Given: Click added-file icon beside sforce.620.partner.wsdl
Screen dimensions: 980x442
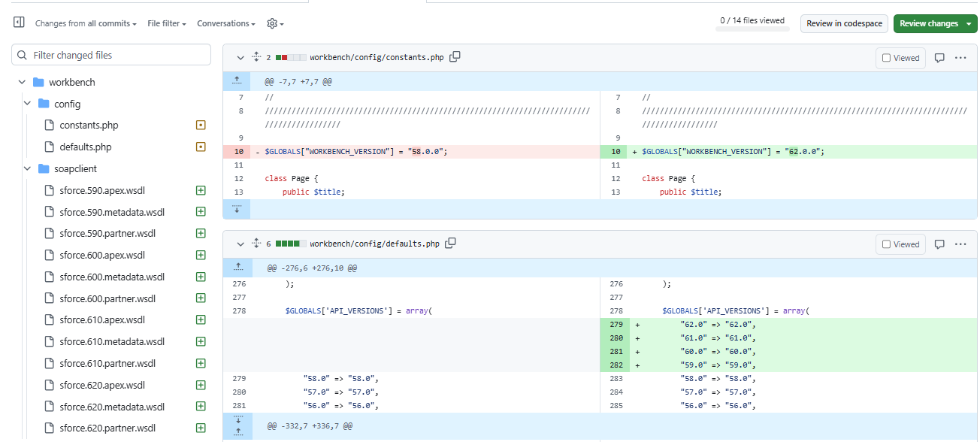Looking at the screenshot, I should [x=201, y=428].
